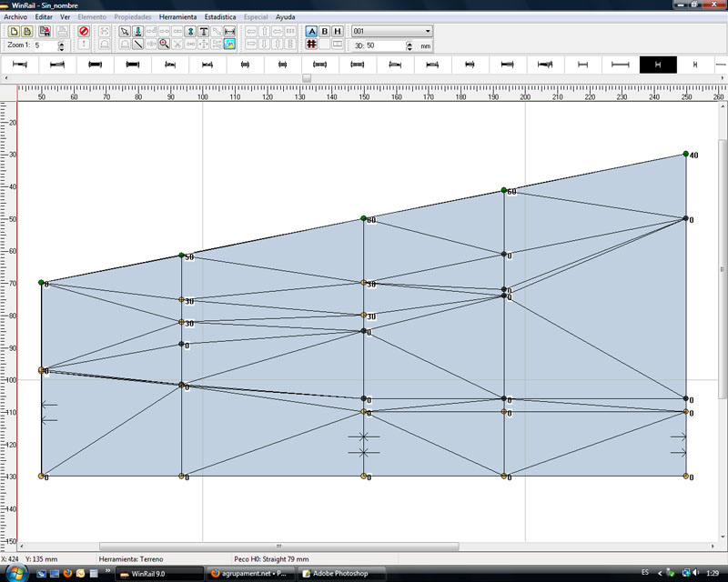Image resolution: width=728 pixels, height=582 pixels.
Task: Click the red prohibition icon in toolbar
Action: 84,31
